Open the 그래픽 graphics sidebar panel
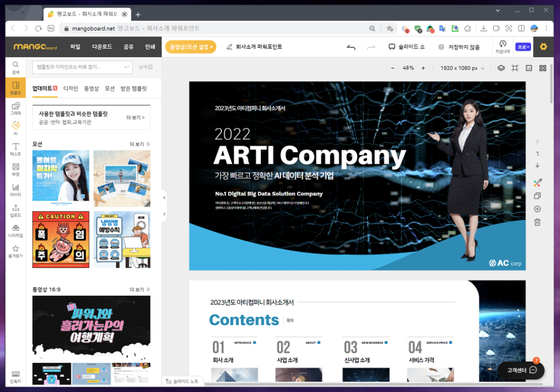The height and width of the screenshot is (392, 560). coord(15,108)
